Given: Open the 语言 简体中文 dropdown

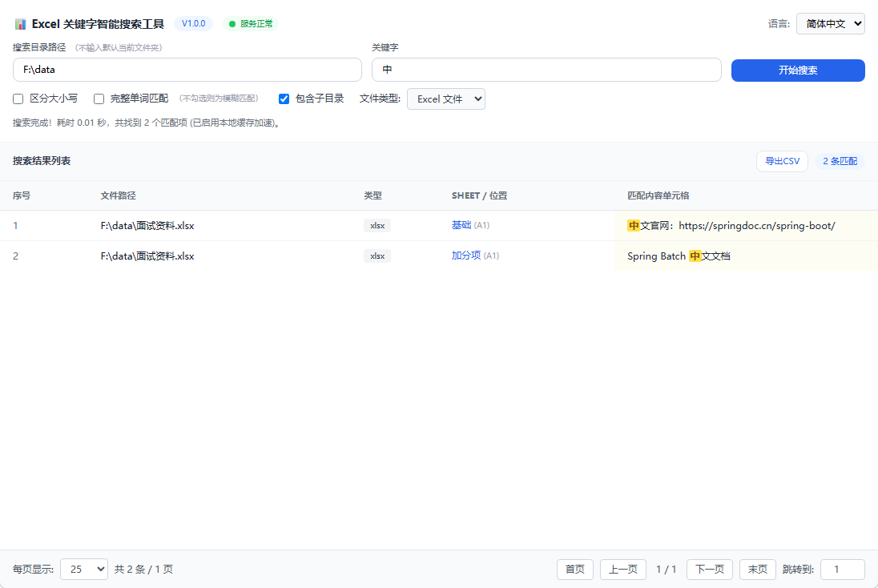Looking at the screenshot, I should click(x=831, y=23).
